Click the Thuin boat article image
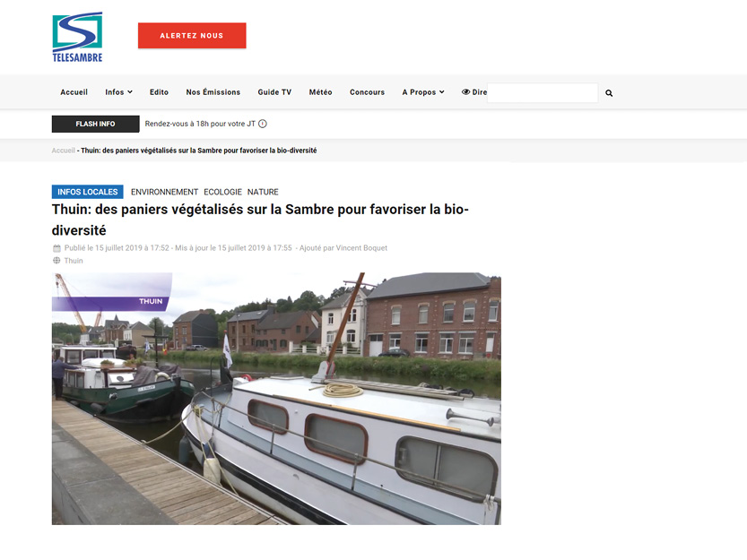Image resolution: width=747 pixels, height=560 pixels. point(276,399)
